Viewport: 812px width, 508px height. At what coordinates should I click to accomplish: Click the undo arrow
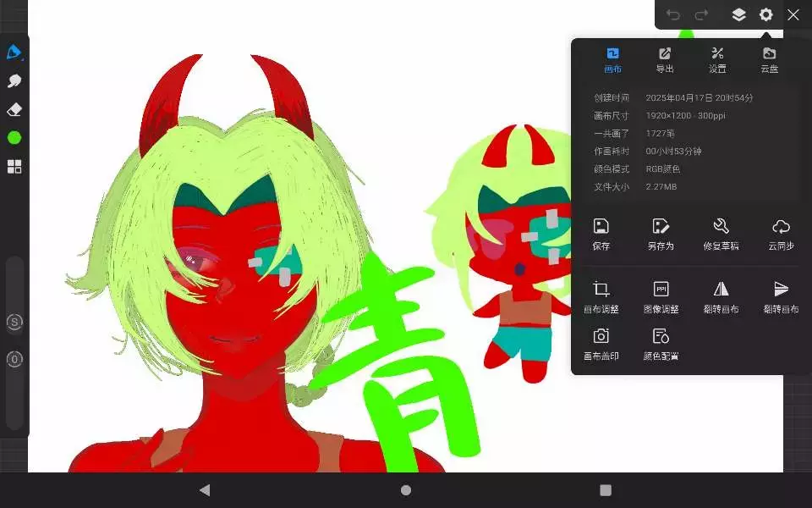coord(673,14)
